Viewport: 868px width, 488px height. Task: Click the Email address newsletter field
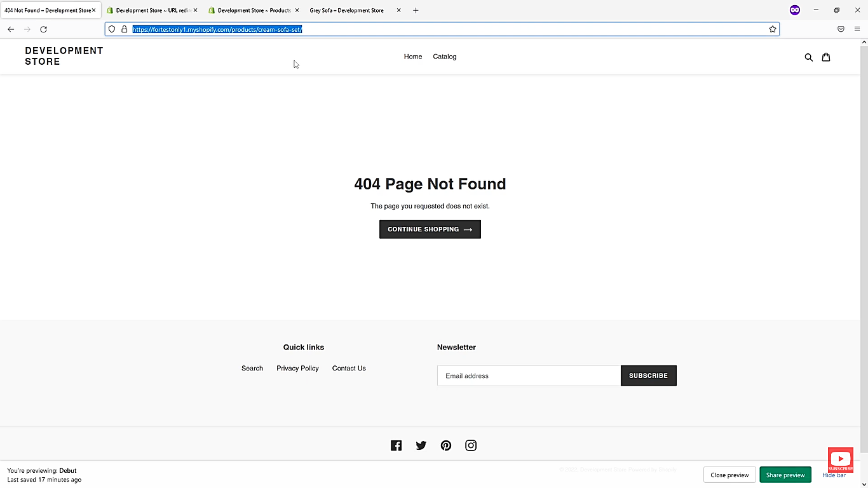pos(529,376)
